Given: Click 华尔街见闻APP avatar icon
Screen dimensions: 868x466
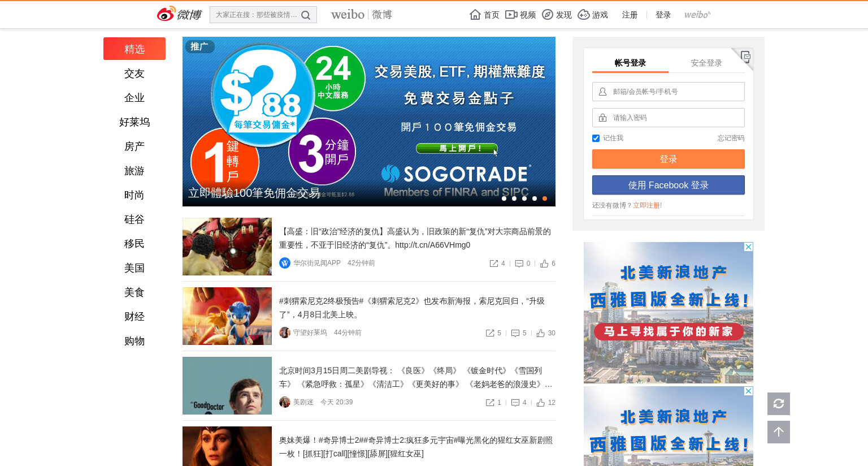Looking at the screenshot, I should pos(285,263).
